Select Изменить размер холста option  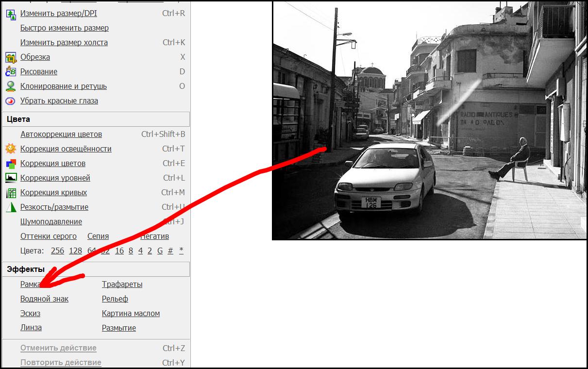click(64, 43)
